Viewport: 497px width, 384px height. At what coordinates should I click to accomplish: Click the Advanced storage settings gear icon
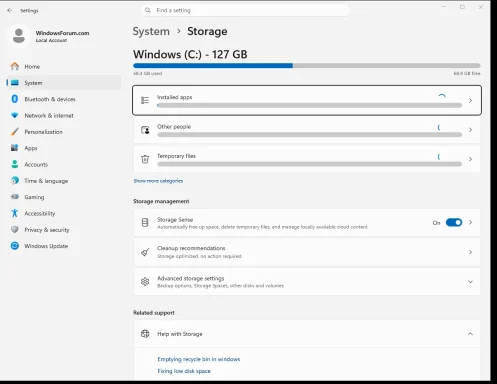145,282
